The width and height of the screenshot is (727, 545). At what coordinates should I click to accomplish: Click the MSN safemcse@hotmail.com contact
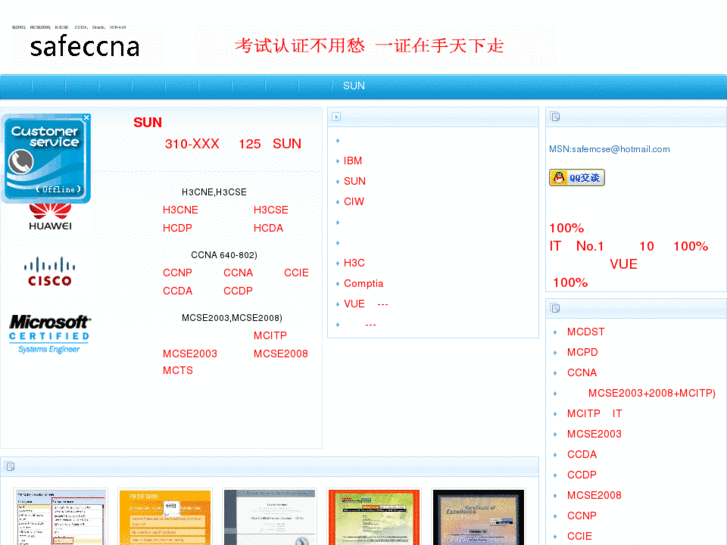[x=609, y=149]
